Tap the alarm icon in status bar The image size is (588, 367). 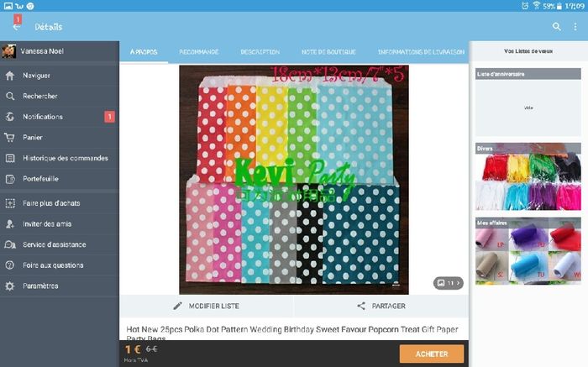525,6
